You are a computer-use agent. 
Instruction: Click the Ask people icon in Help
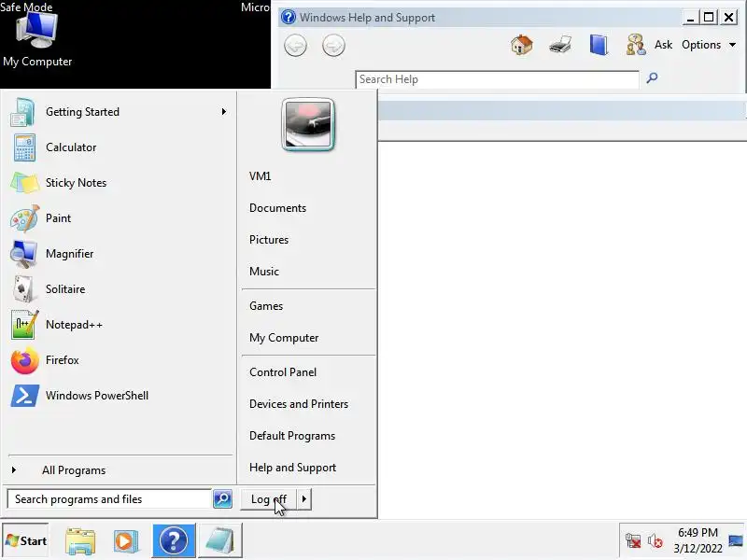[636, 45]
